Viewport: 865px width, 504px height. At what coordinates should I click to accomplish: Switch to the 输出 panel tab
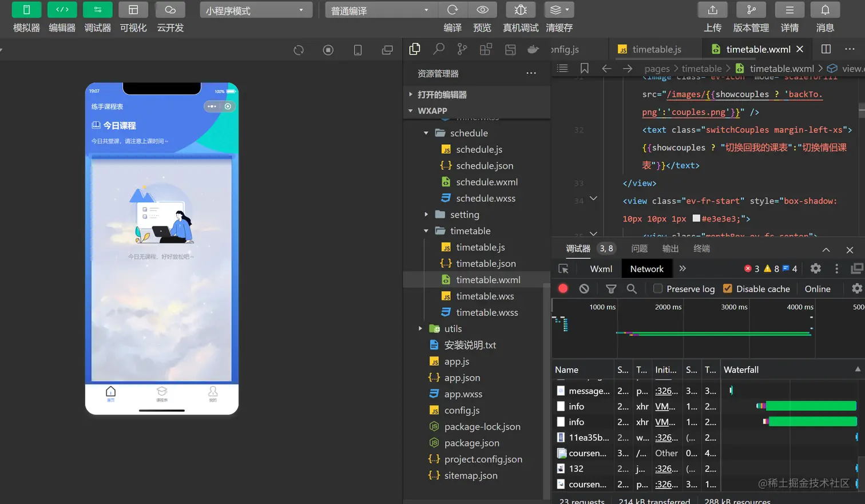tap(670, 248)
